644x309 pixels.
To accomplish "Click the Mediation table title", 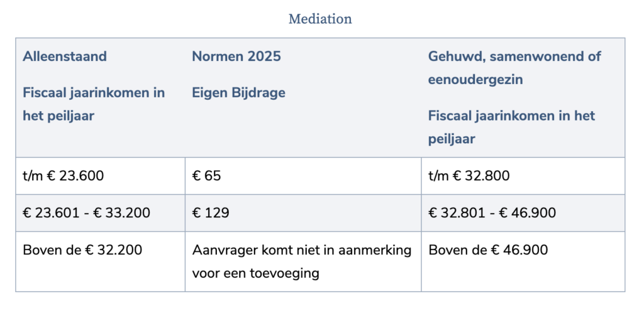I will (x=320, y=19).
